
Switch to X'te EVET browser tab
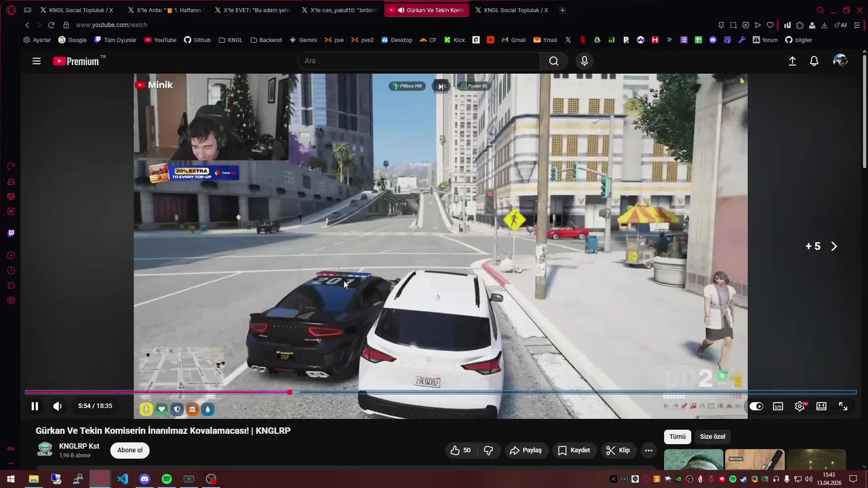[x=252, y=10]
